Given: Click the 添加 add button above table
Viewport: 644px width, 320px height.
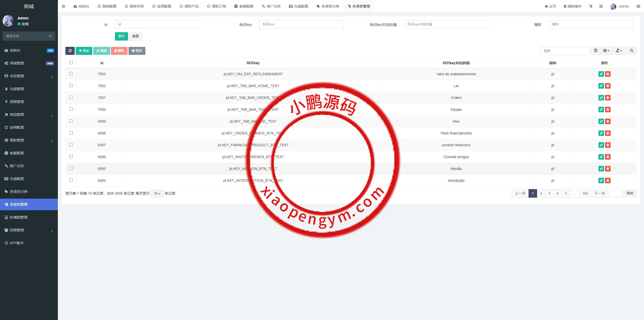Looking at the screenshot, I should tap(84, 51).
